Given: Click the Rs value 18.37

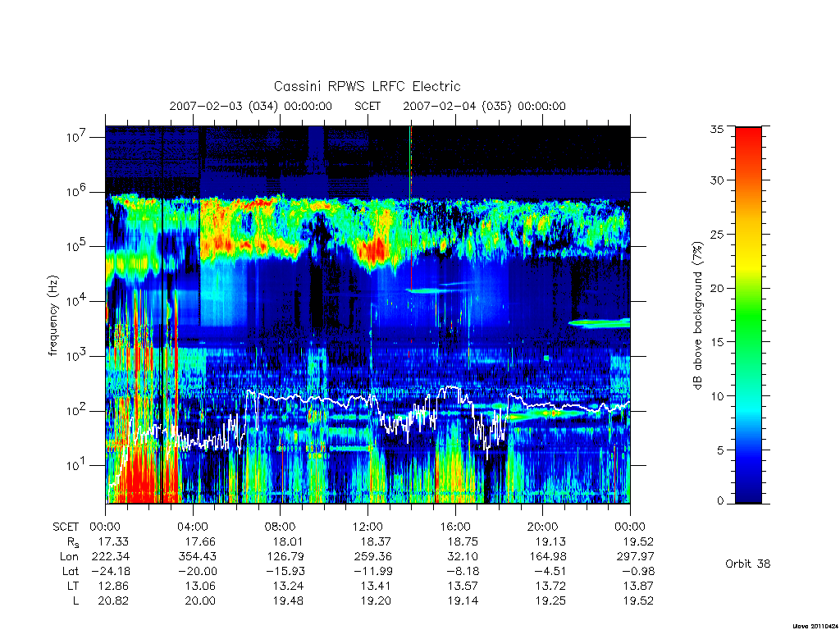Looking at the screenshot, I should pos(376,541).
